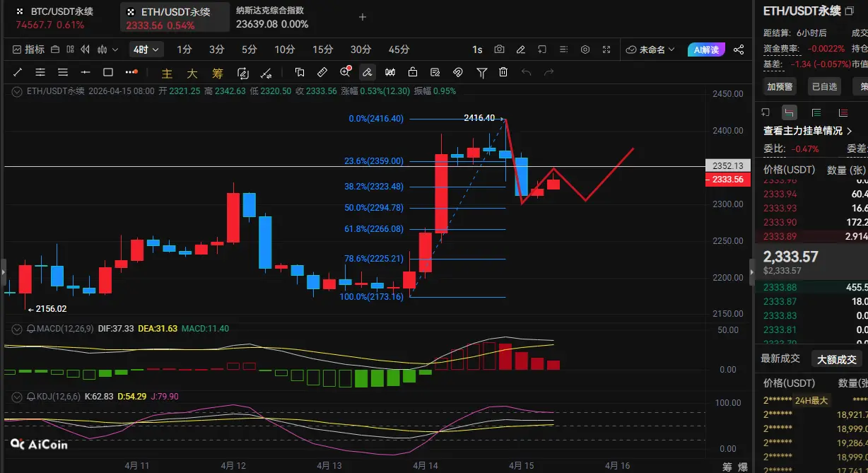The width and height of the screenshot is (868, 473).
Task: Click the rewind replay icon
Action: pos(86,49)
